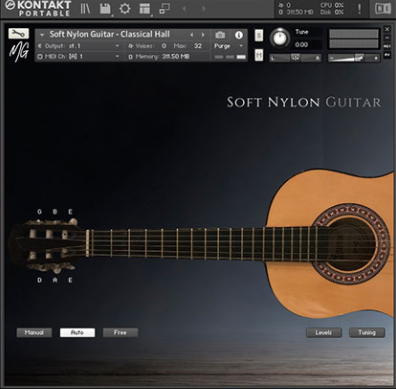
Task: Click the Max voices value 32
Action: (198, 46)
